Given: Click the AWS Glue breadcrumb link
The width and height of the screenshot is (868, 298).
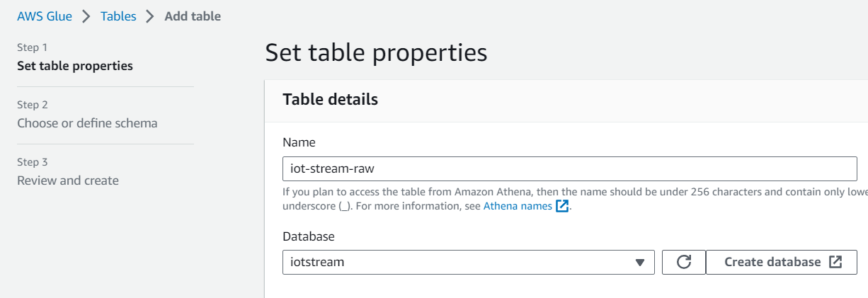Looking at the screenshot, I should click(x=45, y=16).
